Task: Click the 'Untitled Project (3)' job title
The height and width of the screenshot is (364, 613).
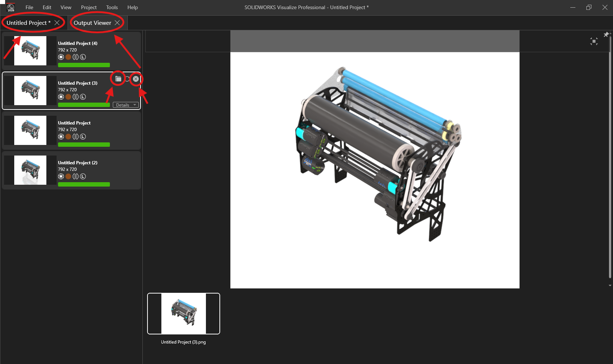Action: pos(78,83)
